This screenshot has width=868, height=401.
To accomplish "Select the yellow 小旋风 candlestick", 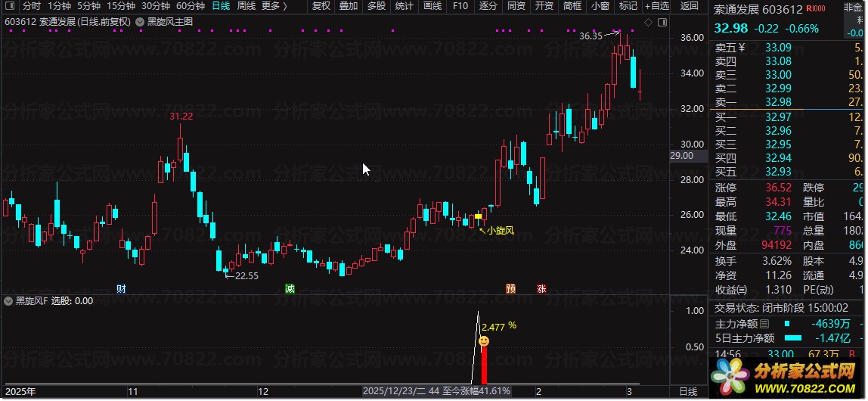I will pos(478,216).
